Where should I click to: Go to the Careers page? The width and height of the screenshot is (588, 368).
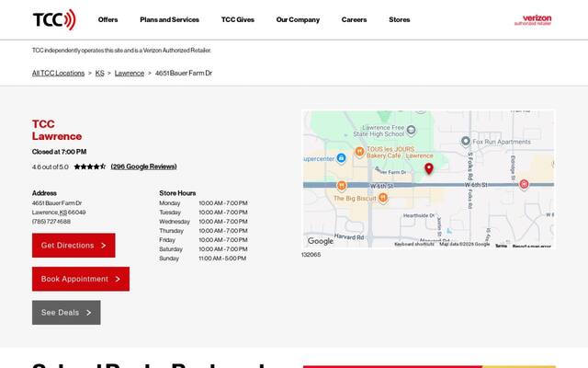354,19
